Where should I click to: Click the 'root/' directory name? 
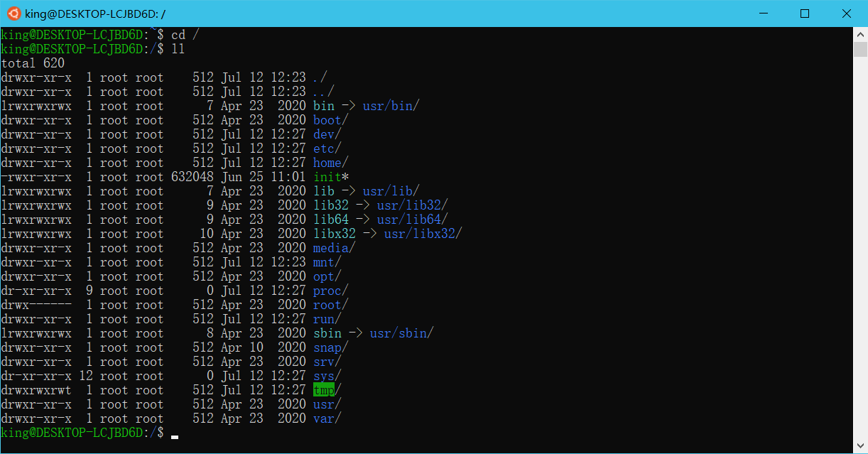coord(331,305)
